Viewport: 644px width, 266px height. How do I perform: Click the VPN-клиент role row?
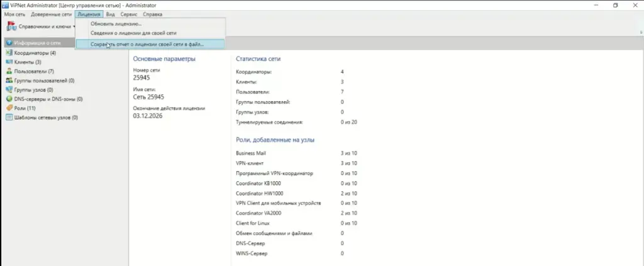(297, 163)
